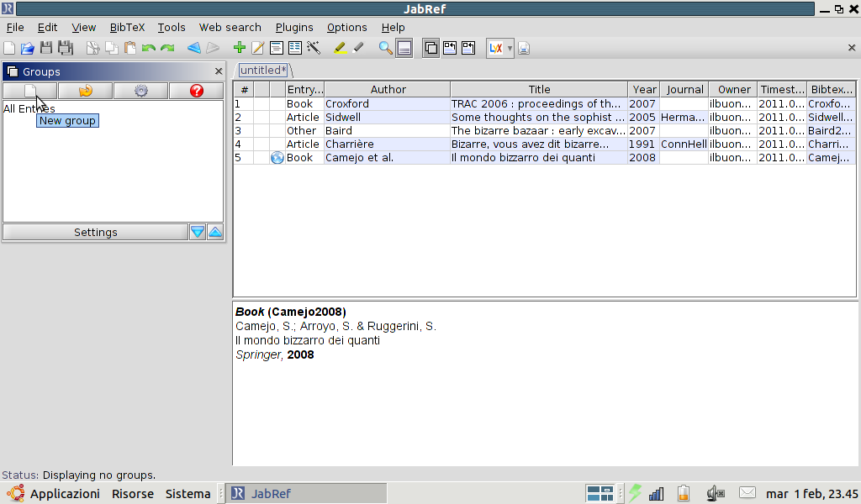This screenshot has height=504, width=861.
Task: Click the left of the two import-arrow toolbar icons
Action: pos(450,48)
